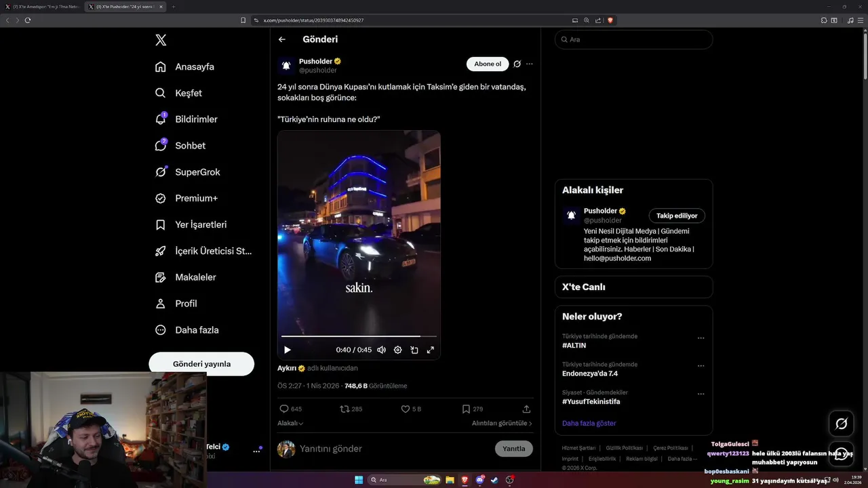Open video settings gear
The width and height of the screenshot is (868, 488).
click(397, 350)
